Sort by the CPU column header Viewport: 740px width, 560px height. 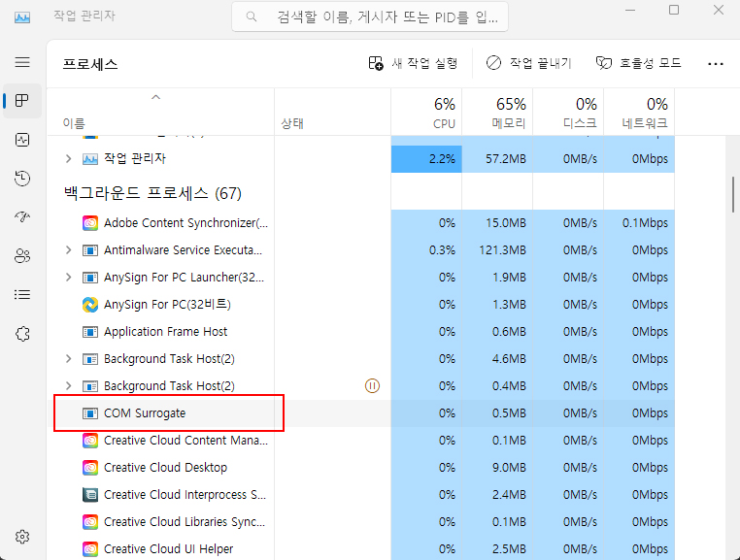pos(426,112)
